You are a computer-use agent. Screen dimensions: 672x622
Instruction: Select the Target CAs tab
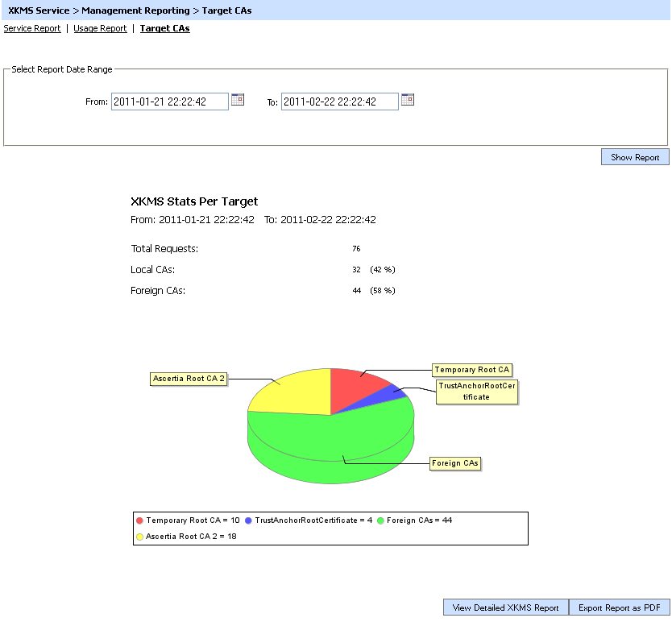click(x=165, y=28)
